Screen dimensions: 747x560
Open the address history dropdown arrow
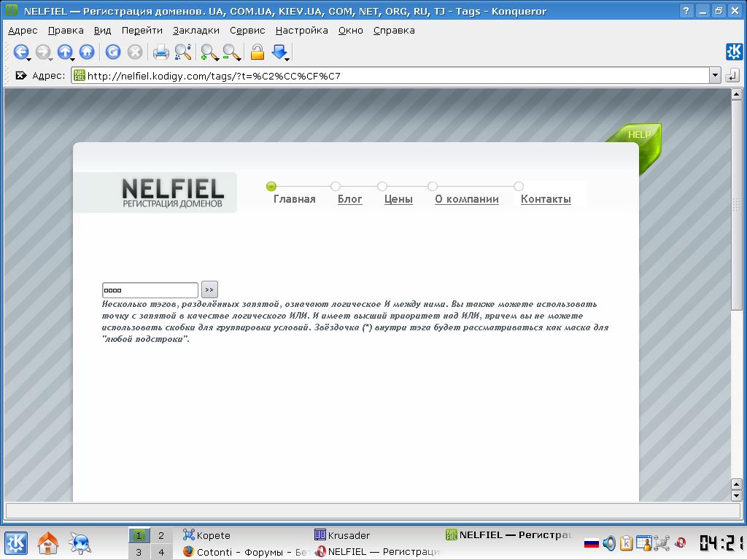pos(715,75)
